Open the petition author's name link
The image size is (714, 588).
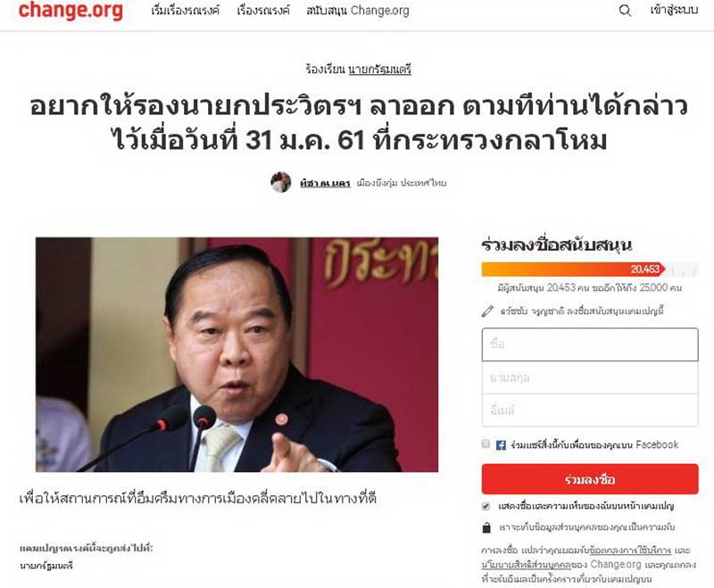[x=325, y=183]
